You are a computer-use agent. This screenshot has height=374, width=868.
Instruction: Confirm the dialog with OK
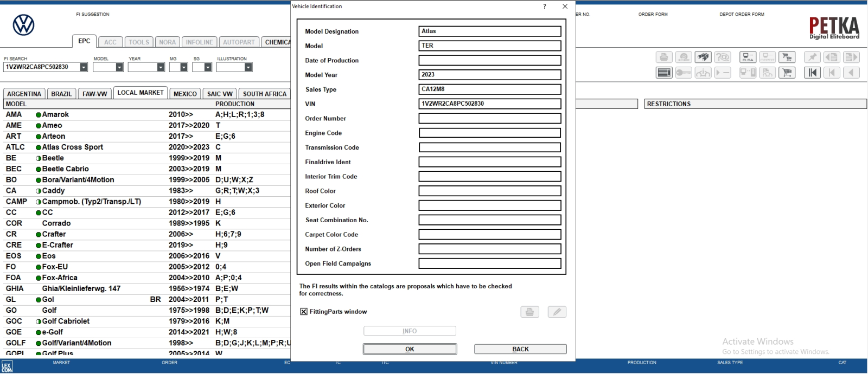tap(410, 349)
